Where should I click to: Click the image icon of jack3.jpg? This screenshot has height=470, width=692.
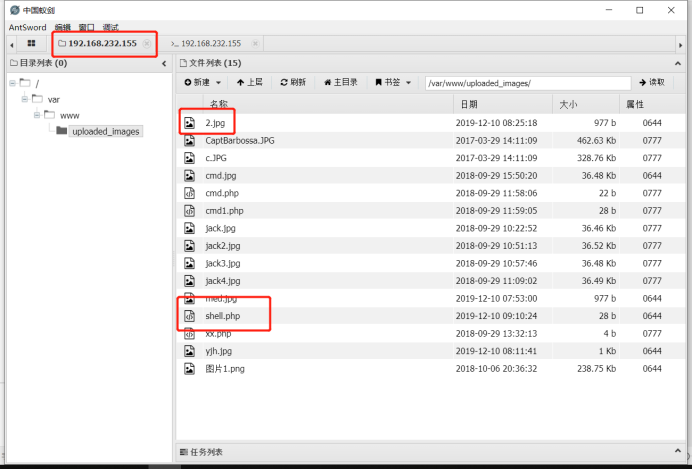(189, 263)
